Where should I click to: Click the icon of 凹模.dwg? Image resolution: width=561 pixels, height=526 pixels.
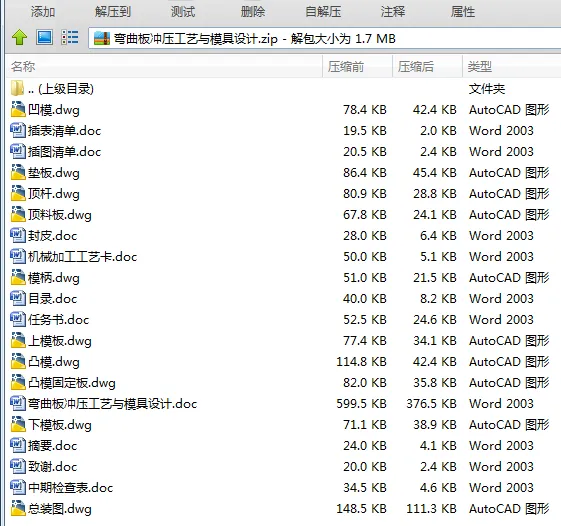[18, 109]
